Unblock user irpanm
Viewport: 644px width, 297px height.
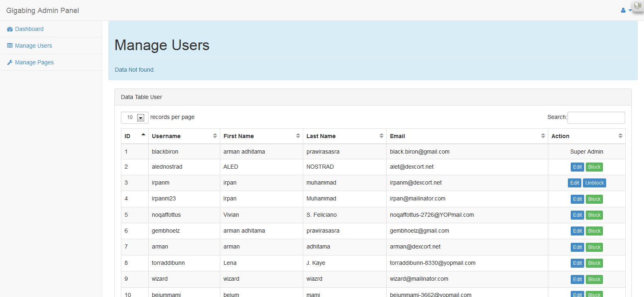click(594, 183)
